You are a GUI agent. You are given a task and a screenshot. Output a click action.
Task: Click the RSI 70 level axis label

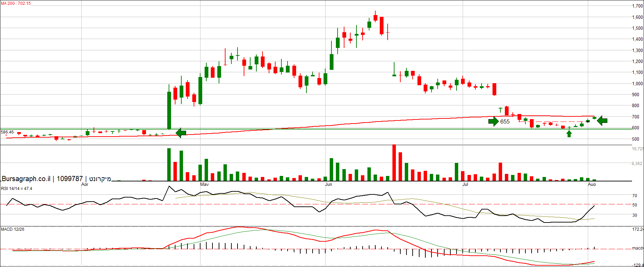click(635, 196)
